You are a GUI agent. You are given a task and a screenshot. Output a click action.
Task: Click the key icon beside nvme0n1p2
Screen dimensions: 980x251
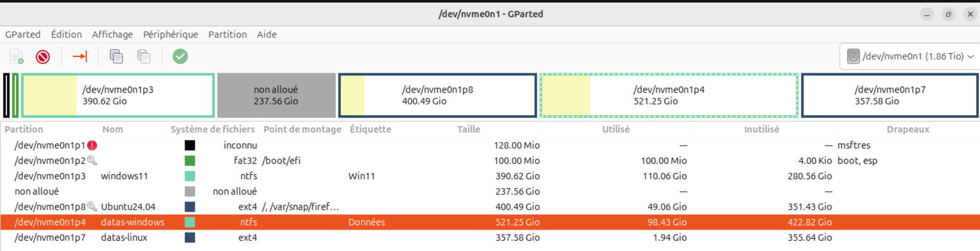coord(92,161)
